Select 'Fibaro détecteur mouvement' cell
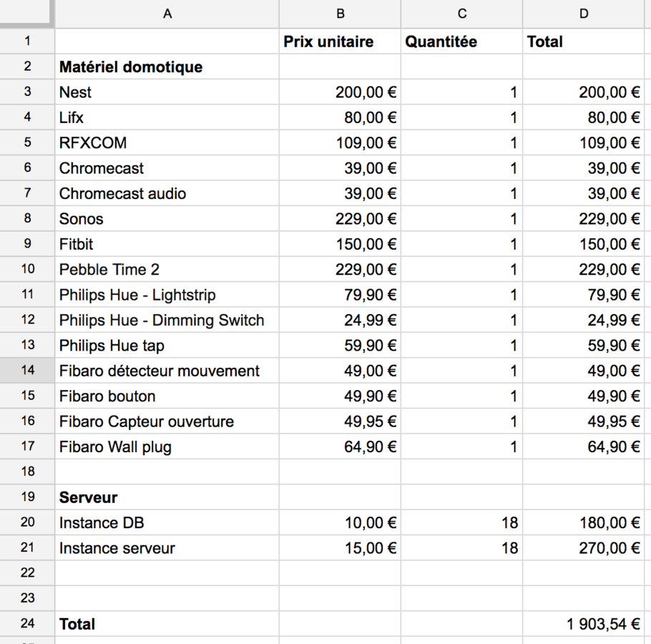The height and width of the screenshot is (644, 651). 167,371
